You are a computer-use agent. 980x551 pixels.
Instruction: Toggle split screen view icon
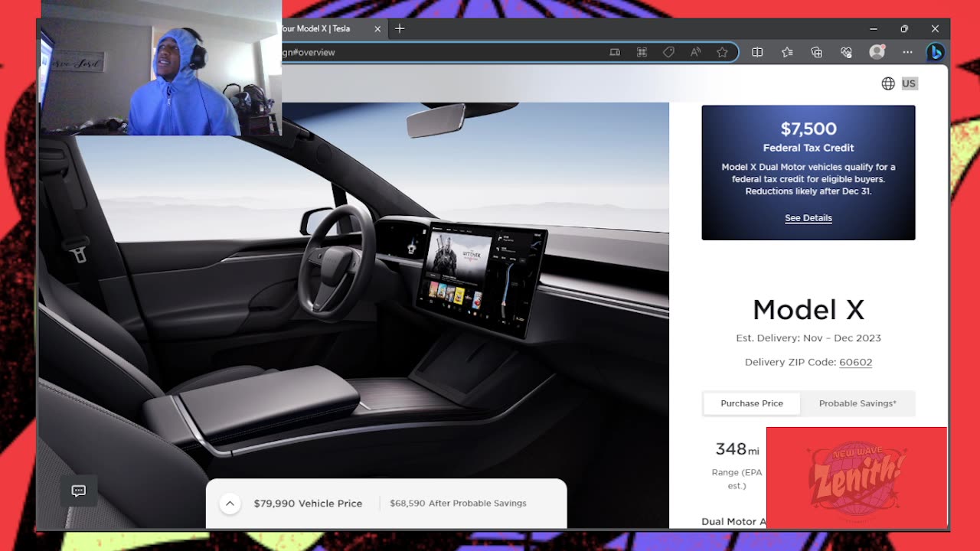[757, 52]
